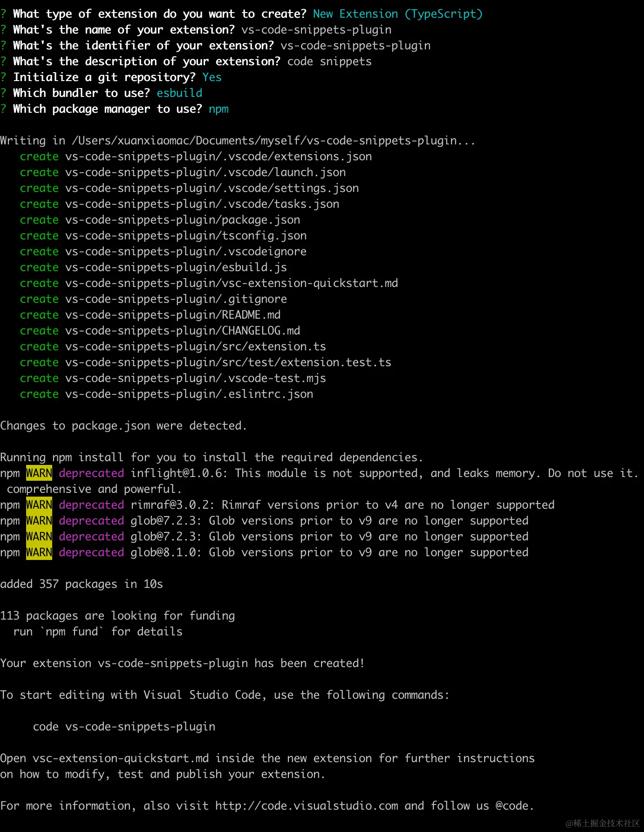Click the '.gitignore' create line

[153, 299]
